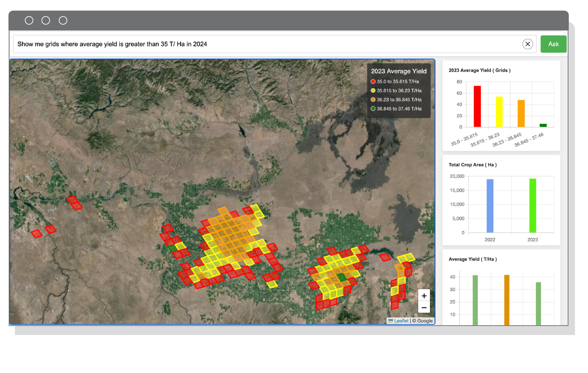Screen dimensions: 588x373
Task: Clear the query with the X icon
Action: point(528,44)
